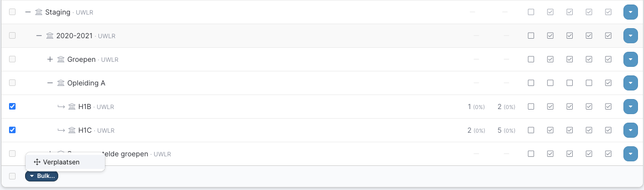Screen dimensions: 644x190
Task: Click the institution icon next to Staging
Action: [x=39, y=12]
